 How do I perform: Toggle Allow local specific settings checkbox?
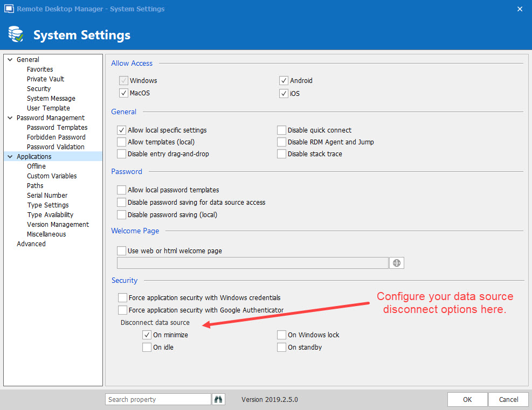[122, 130]
